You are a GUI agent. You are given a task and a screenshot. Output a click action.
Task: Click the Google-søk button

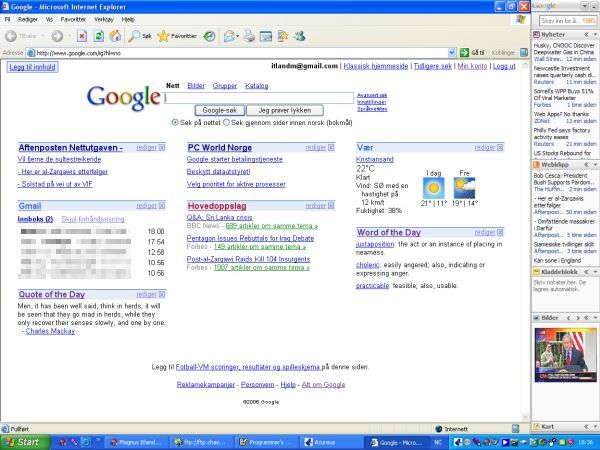coord(220,110)
